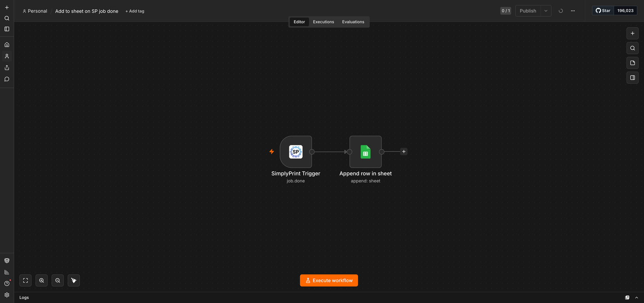This screenshot has width=644, height=303.
Task: Click the trigger lightning bolt icon
Action: point(272,151)
